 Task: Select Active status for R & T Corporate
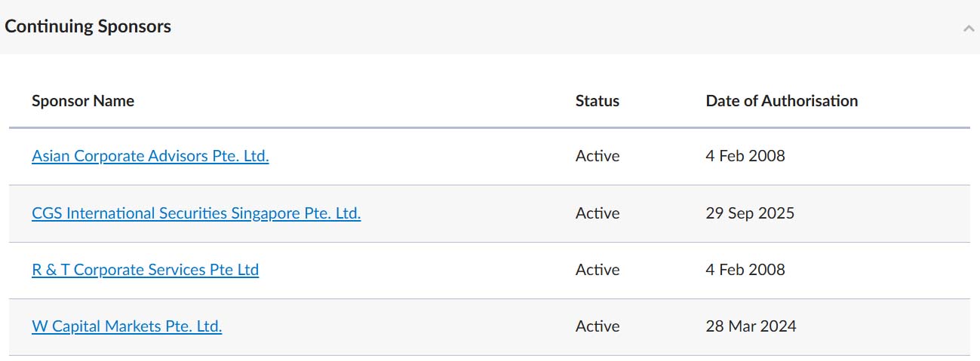coord(598,270)
